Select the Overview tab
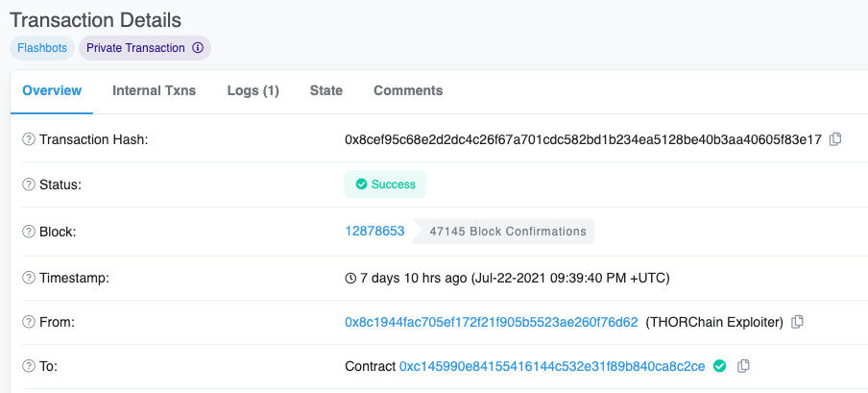 (x=52, y=90)
